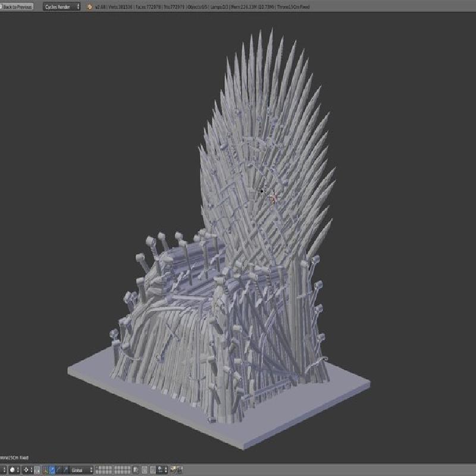This screenshot has width=476, height=476.
Task: Click the Faces:772978 statistic text
Action: (148, 7)
